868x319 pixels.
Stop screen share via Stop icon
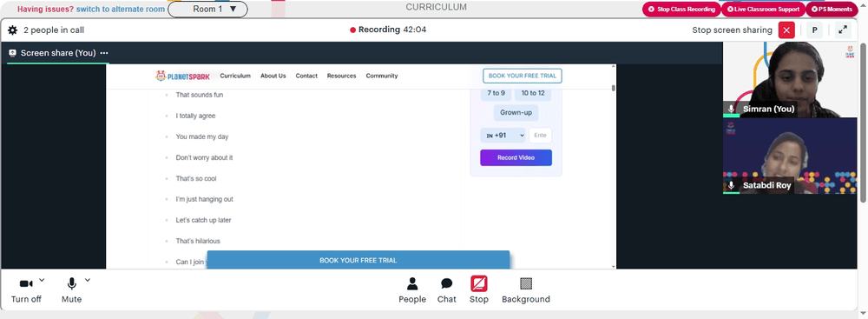click(x=479, y=284)
